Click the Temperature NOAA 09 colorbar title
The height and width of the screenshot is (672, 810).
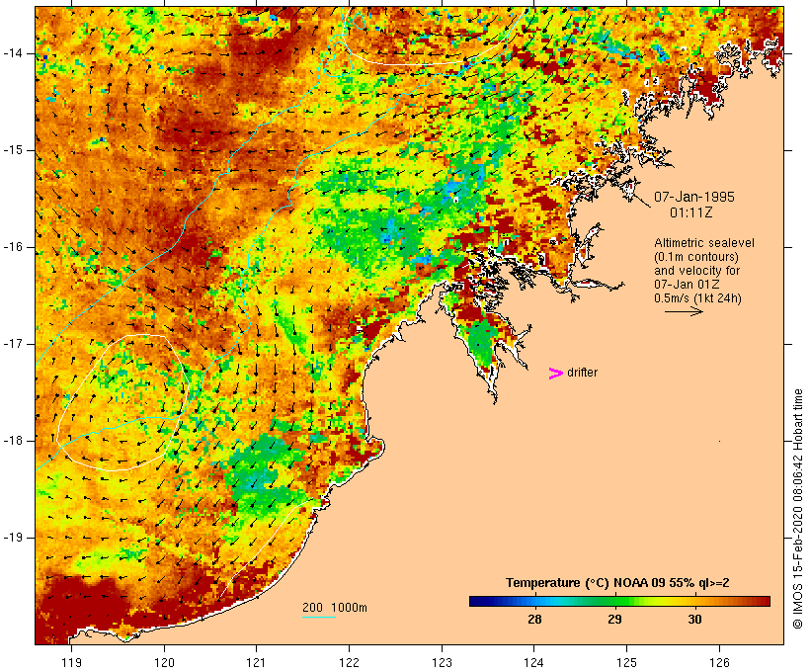(x=617, y=582)
